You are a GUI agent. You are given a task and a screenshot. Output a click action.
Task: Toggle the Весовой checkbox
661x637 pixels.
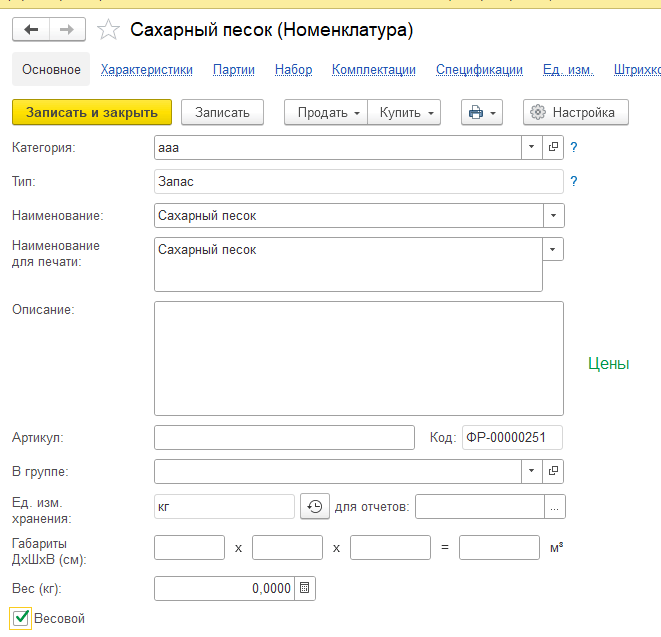[20, 619]
